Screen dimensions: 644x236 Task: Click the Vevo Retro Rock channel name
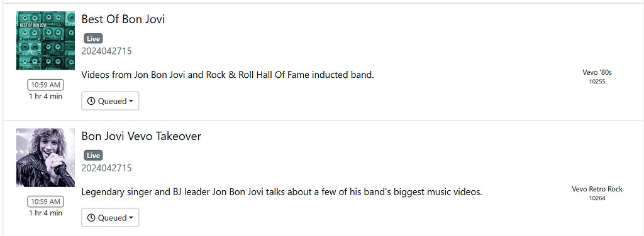pyautogui.click(x=597, y=189)
